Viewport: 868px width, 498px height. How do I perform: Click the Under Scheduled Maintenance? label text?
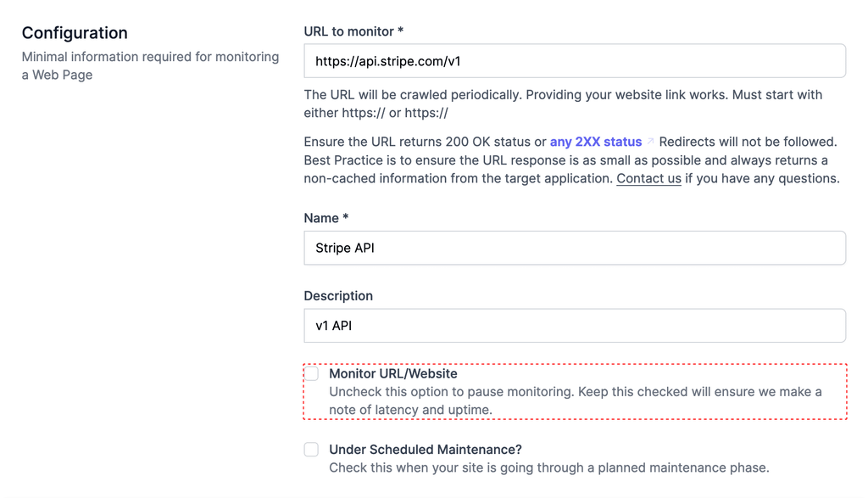426,450
